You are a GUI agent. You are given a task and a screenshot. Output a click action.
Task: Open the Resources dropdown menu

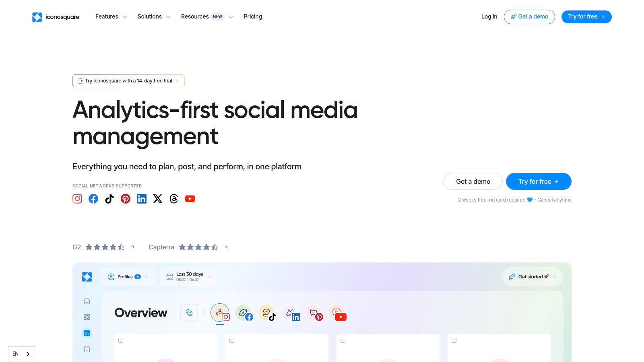207,16
